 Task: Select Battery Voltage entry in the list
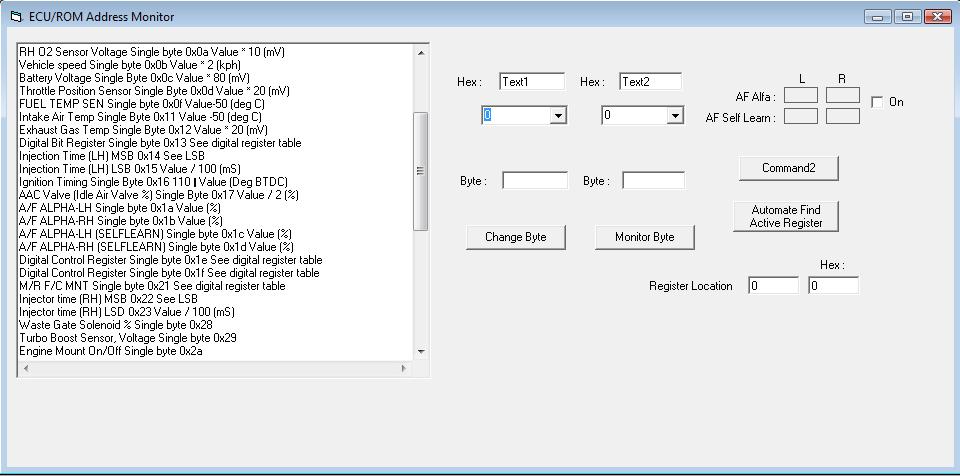134,77
